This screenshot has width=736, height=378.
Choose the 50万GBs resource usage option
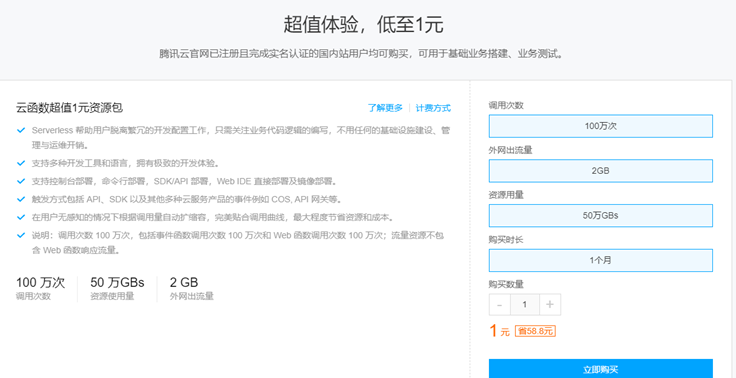[601, 216]
